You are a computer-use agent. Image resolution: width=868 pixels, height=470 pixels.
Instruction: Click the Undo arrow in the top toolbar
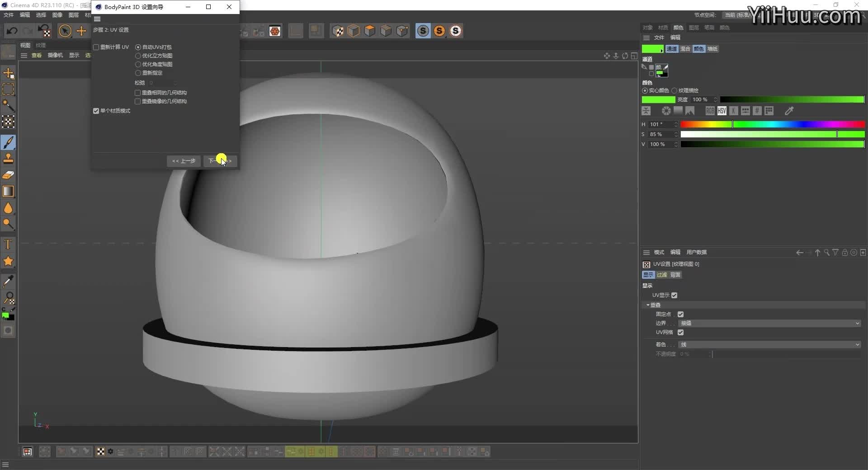(12, 31)
